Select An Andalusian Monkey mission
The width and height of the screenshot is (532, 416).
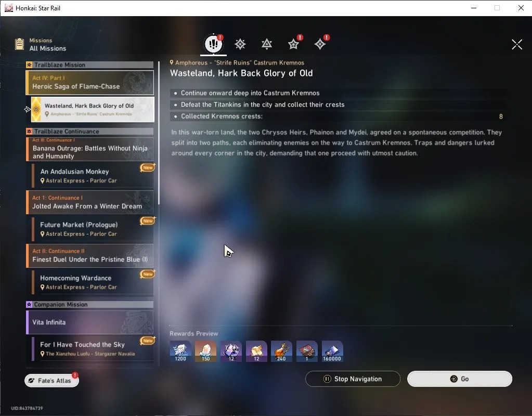click(x=92, y=175)
